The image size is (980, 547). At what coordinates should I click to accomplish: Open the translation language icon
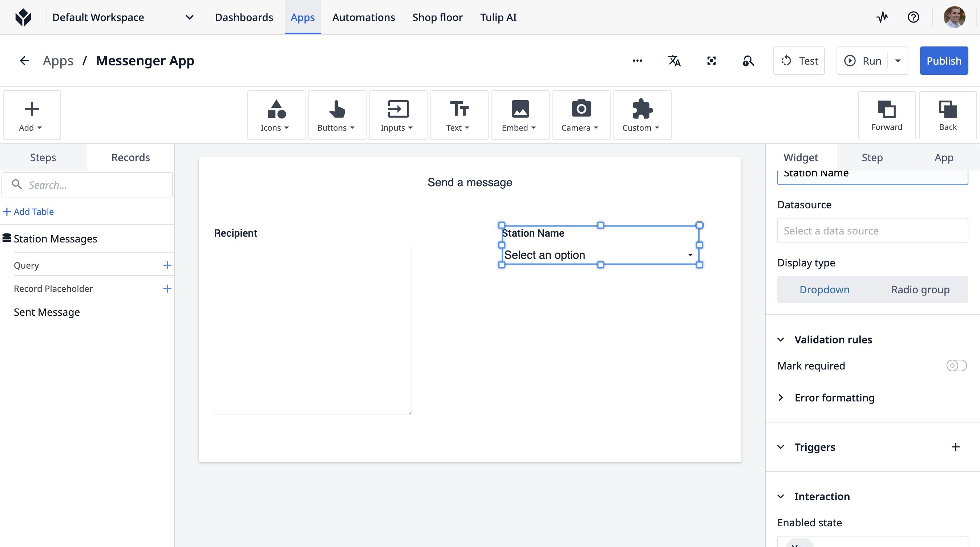point(674,61)
